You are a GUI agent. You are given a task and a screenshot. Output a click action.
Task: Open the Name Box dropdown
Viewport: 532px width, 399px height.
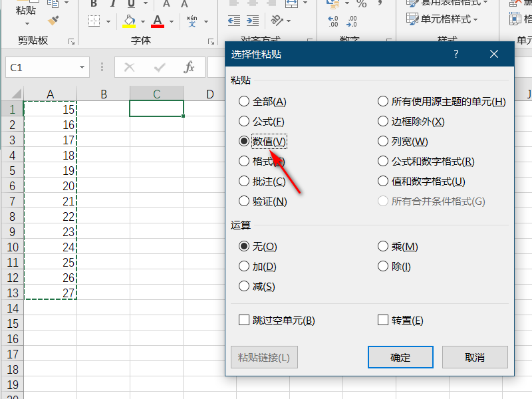83,67
